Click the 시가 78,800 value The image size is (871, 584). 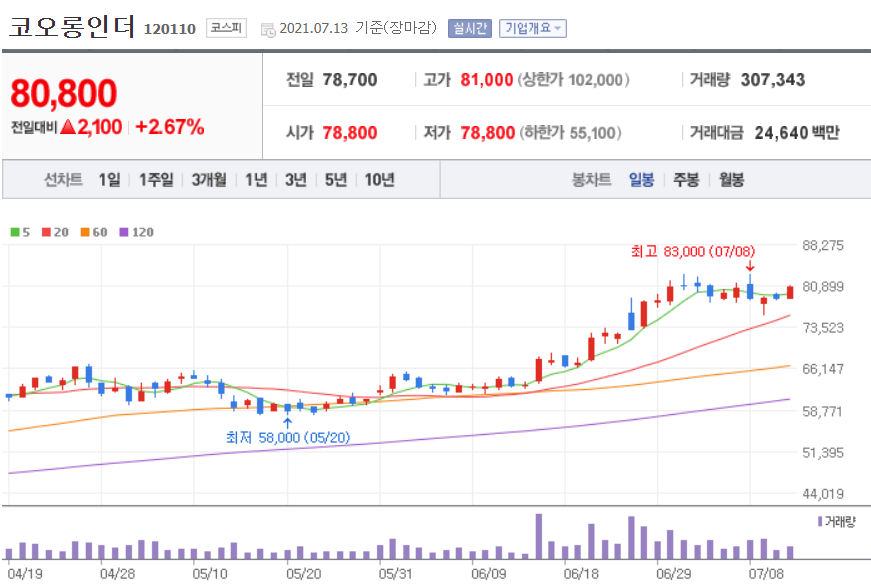pos(349,133)
